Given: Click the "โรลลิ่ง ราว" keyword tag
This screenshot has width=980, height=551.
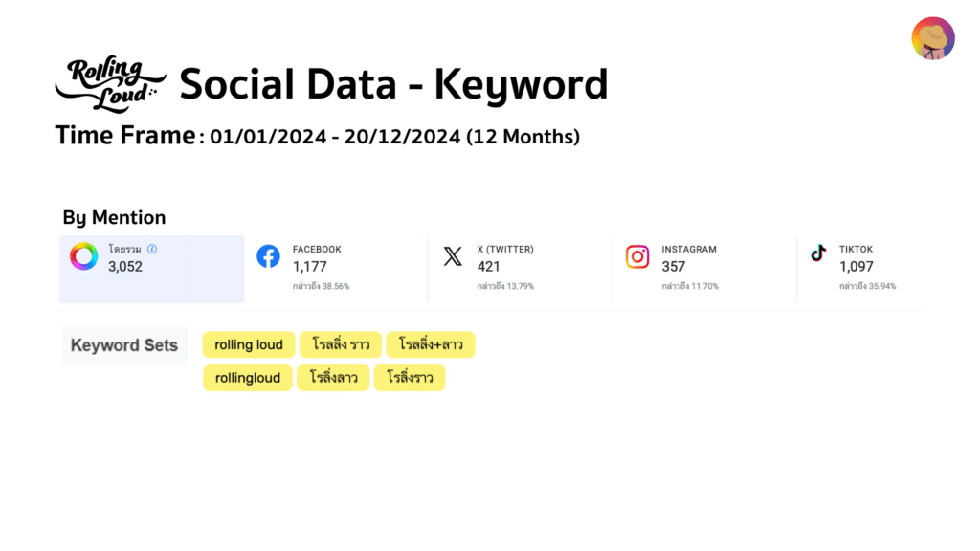Looking at the screenshot, I should pos(341,344).
